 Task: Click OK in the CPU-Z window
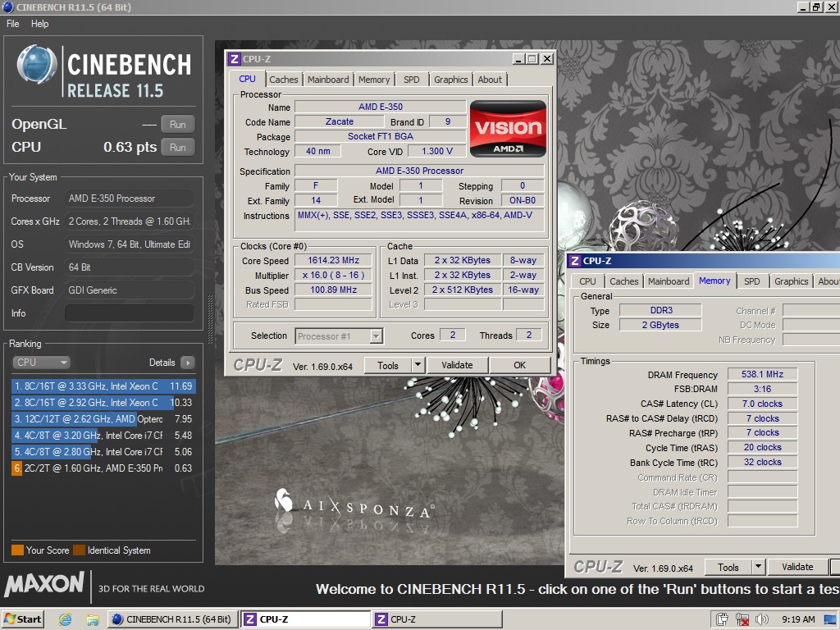(x=519, y=365)
